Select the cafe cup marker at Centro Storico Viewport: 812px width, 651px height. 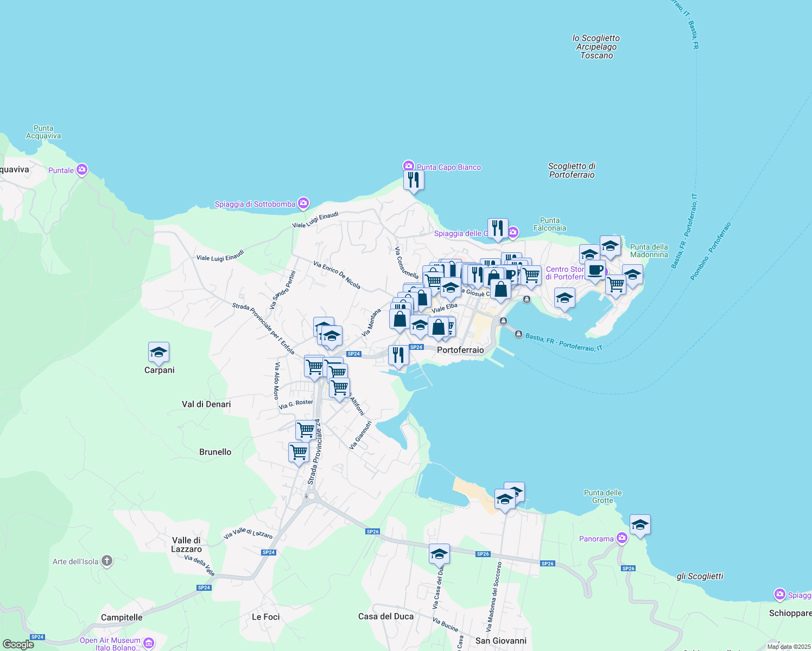pos(595,271)
